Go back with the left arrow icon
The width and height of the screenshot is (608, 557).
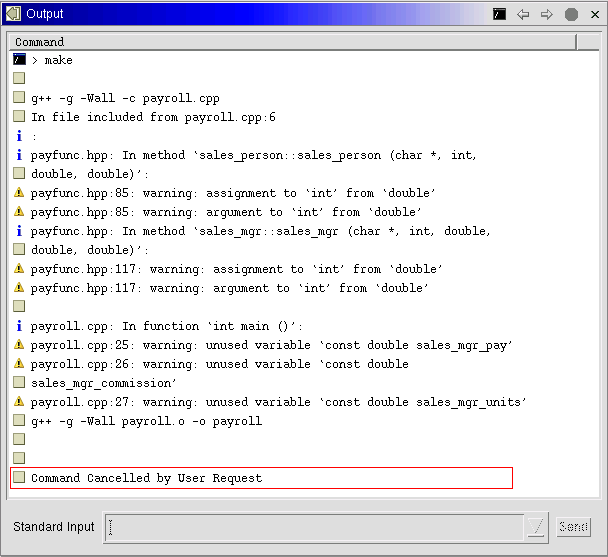pos(523,14)
